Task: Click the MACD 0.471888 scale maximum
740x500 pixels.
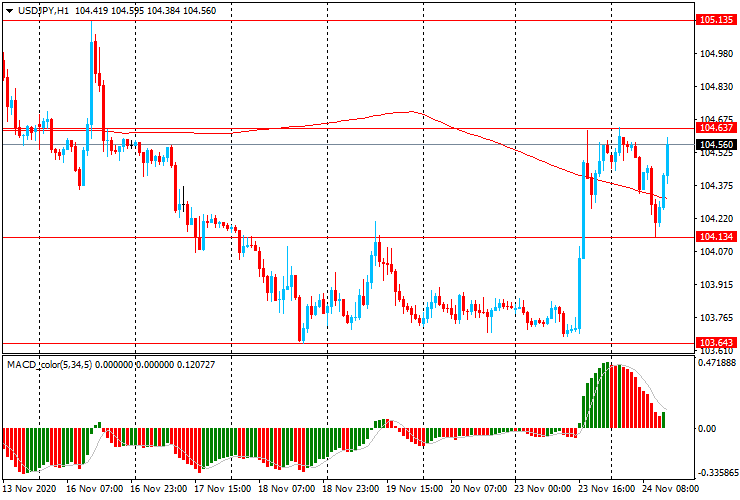Action: pyautogui.click(x=717, y=363)
